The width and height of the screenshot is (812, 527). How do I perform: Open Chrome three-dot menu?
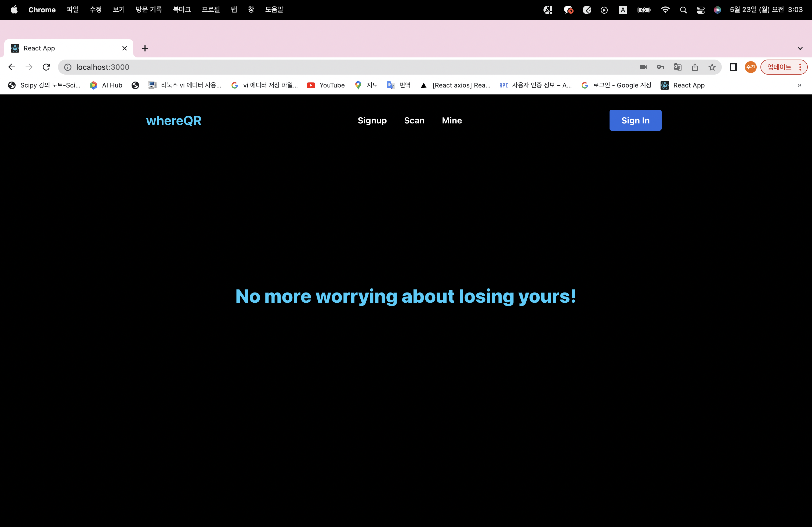pos(800,67)
